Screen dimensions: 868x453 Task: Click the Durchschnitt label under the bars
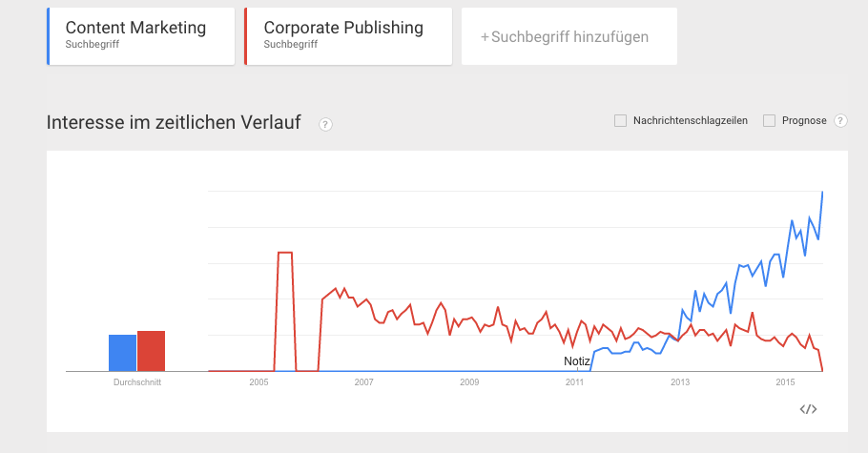(x=137, y=382)
